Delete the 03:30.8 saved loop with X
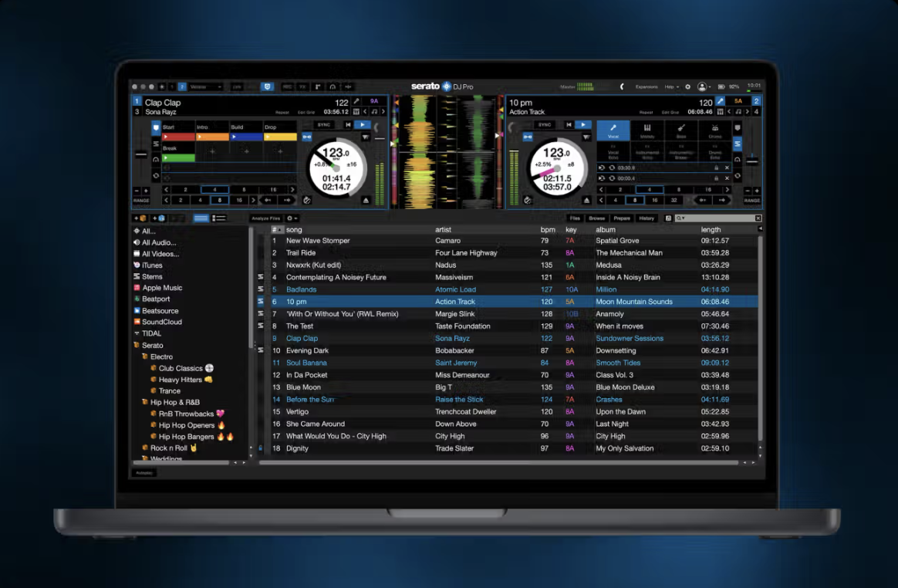The width and height of the screenshot is (898, 588). (x=727, y=168)
